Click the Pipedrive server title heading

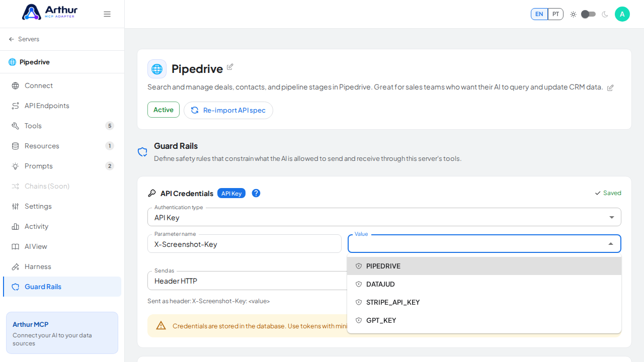point(197,69)
